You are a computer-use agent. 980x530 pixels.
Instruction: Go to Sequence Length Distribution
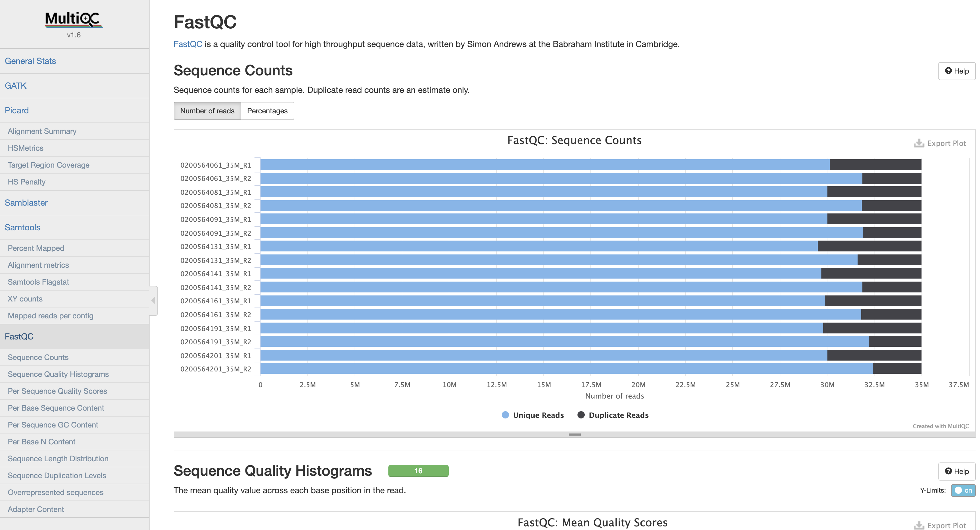point(74,459)
